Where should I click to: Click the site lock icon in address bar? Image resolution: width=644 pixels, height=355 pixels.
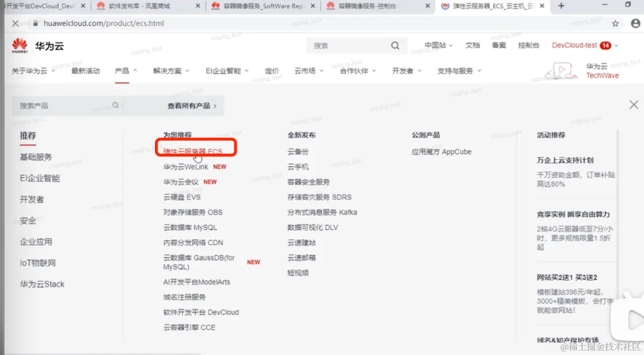[x=35, y=24]
